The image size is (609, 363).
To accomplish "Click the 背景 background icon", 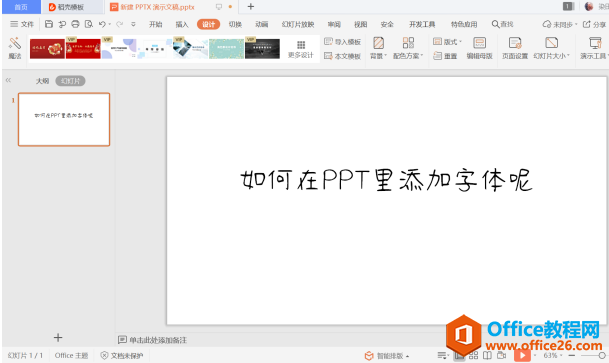I will coord(378,43).
